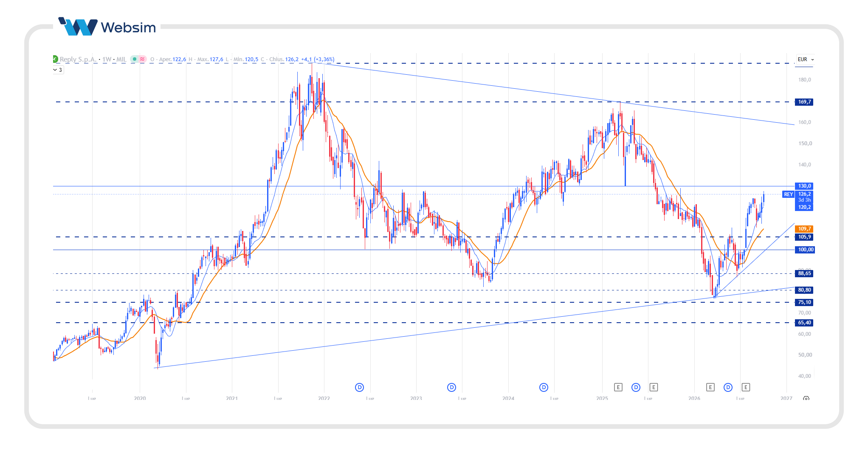
Task: Toggle the green market status dot indicator
Action: point(134,59)
